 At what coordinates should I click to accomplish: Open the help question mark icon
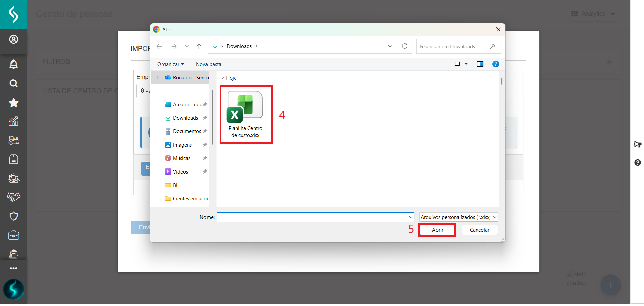tap(495, 64)
